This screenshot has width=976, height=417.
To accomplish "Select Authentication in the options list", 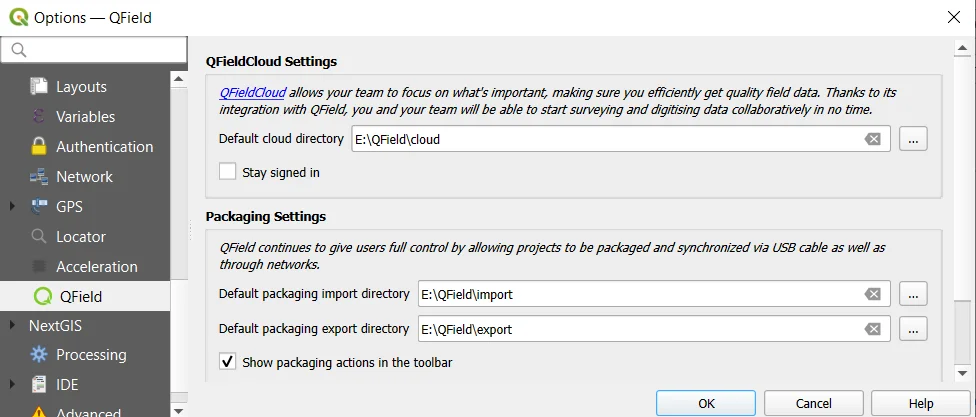I will click(105, 146).
